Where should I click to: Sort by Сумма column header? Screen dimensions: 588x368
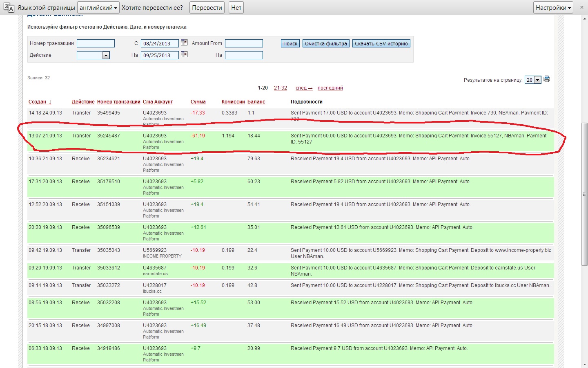coord(198,102)
